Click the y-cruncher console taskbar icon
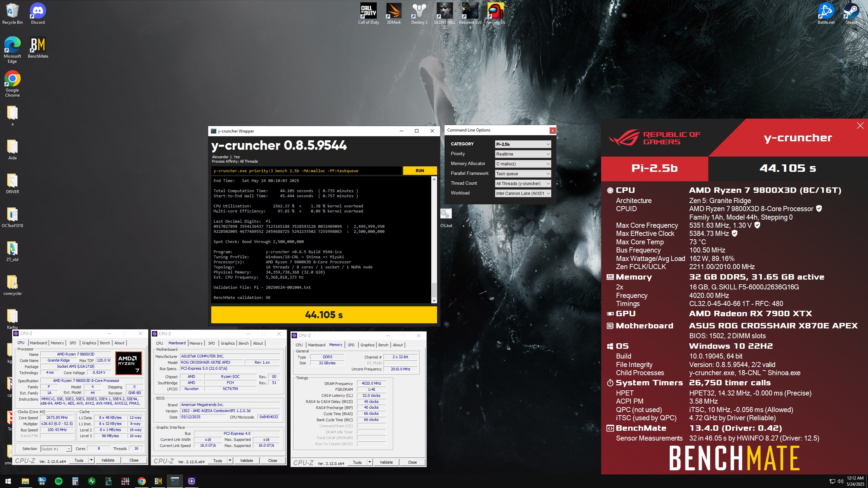 tap(175, 481)
